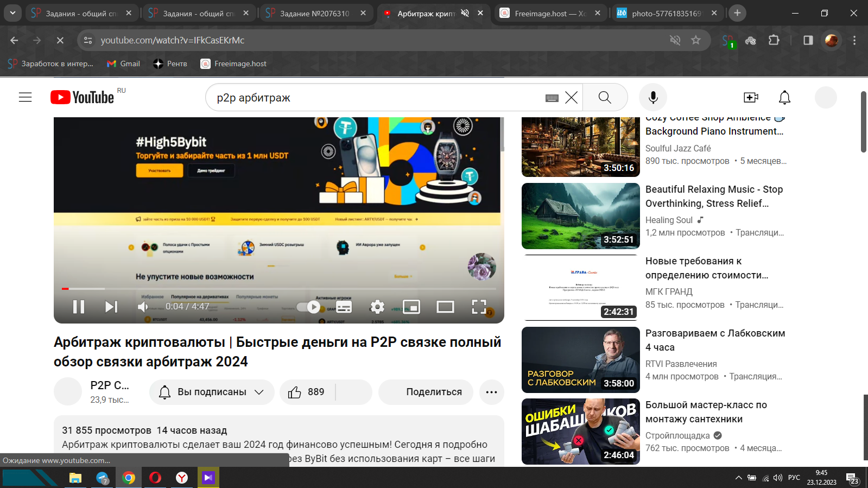Toggle site sound muted icon in address bar
868x488 pixels.
(x=675, y=40)
